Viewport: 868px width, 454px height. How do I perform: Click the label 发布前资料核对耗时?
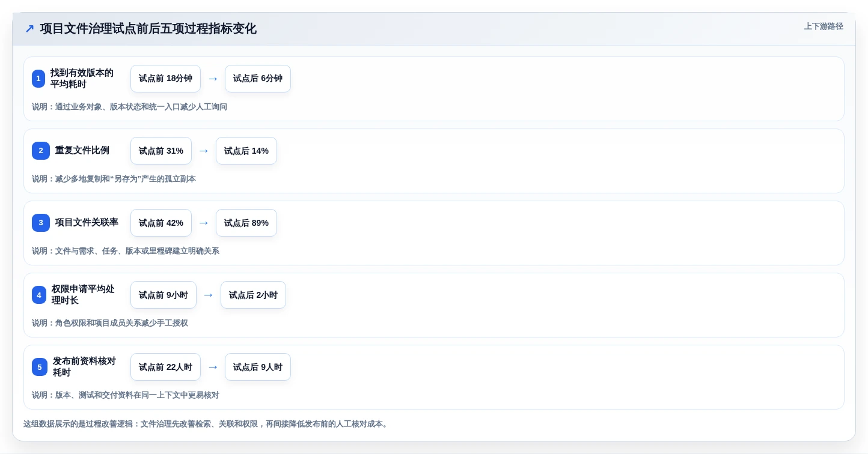coord(84,367)
